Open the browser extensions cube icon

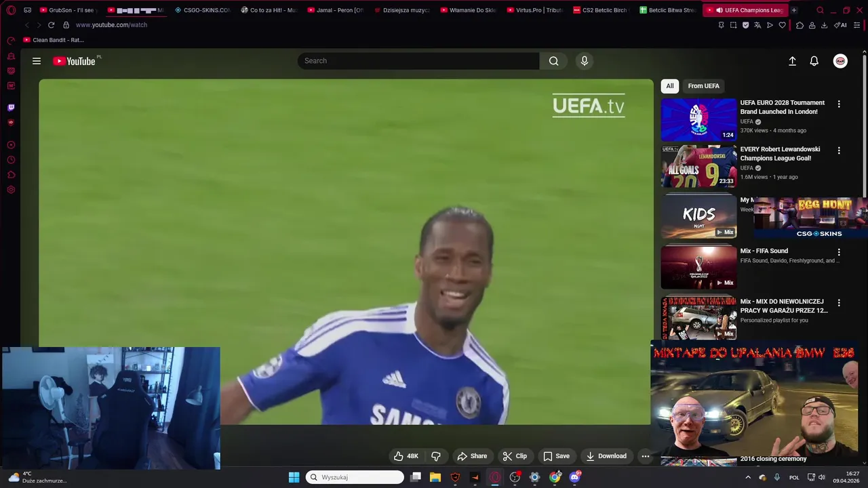(x=800, y=25)
